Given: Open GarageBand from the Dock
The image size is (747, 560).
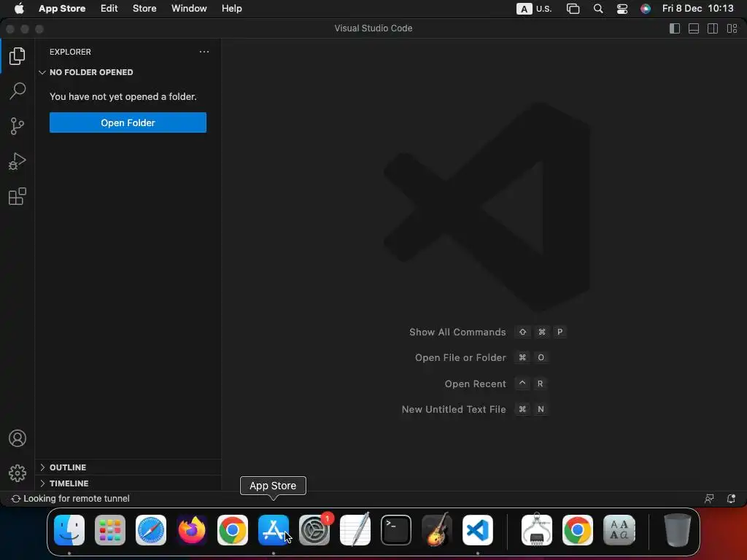Looking at the screenshot, I should [437, 530].
